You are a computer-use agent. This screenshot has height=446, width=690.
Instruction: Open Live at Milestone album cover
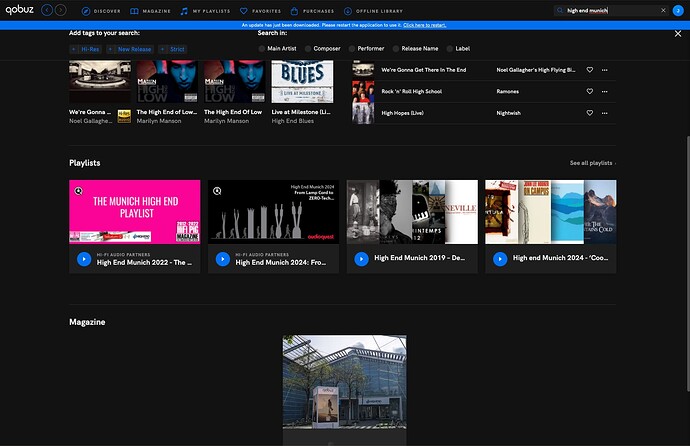(302, 82)
